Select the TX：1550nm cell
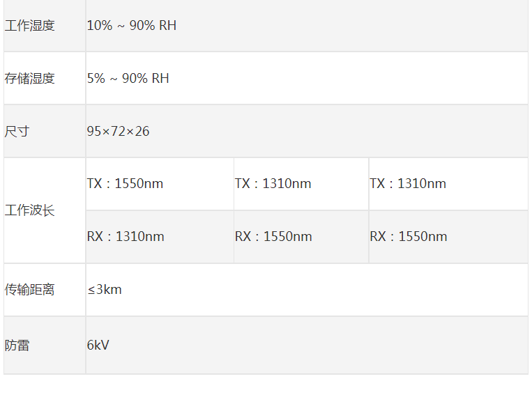This screenshot has height=420, width=532. click(x=126, y=184)
